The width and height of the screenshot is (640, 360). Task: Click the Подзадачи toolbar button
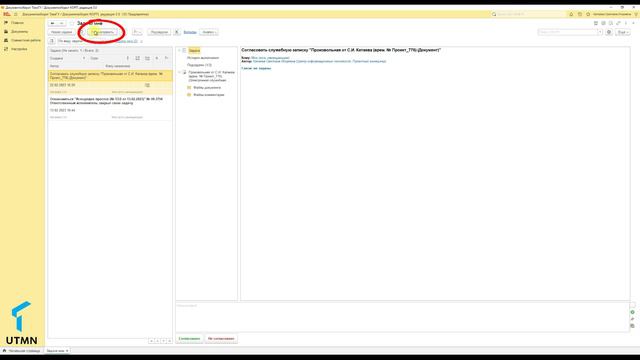tap(159, 32)
